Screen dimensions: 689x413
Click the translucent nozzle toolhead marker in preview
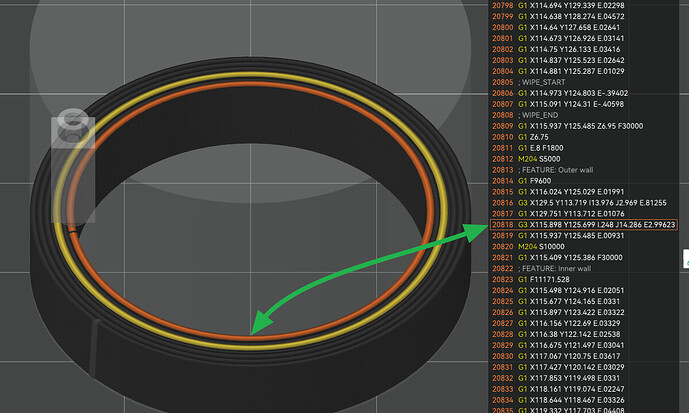coord(73,165)
